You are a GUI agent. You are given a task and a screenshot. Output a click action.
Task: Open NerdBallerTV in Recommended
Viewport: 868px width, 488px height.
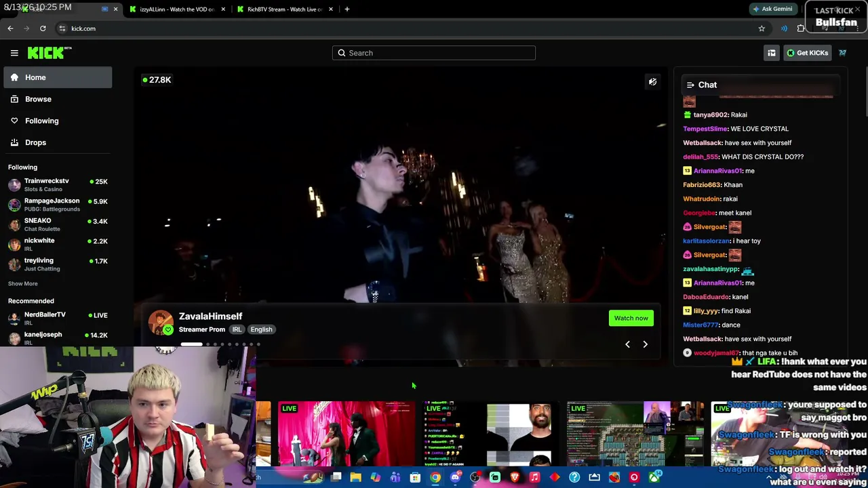(x=58, y=318)
